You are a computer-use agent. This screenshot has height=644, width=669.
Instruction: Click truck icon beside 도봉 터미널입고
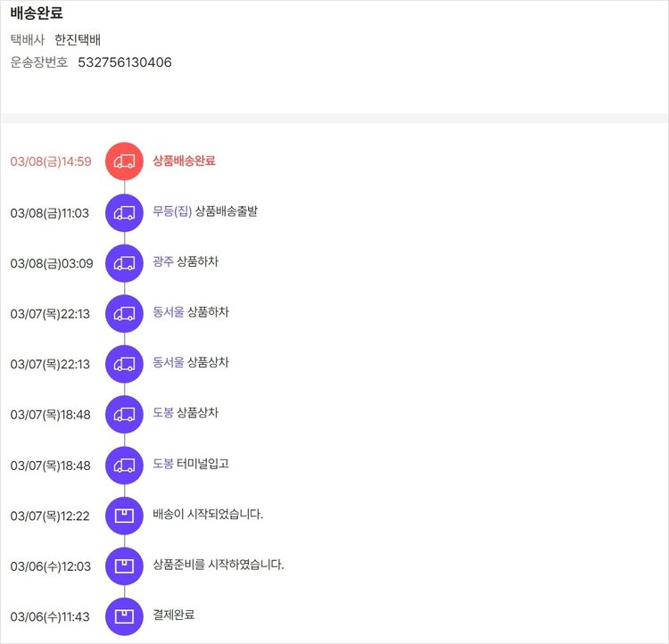[124, 465]
